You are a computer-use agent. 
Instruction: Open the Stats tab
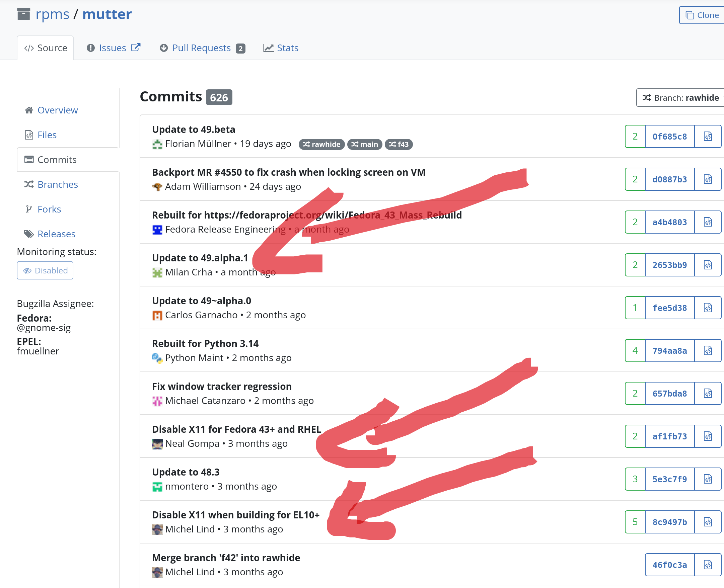pos(281,48)
